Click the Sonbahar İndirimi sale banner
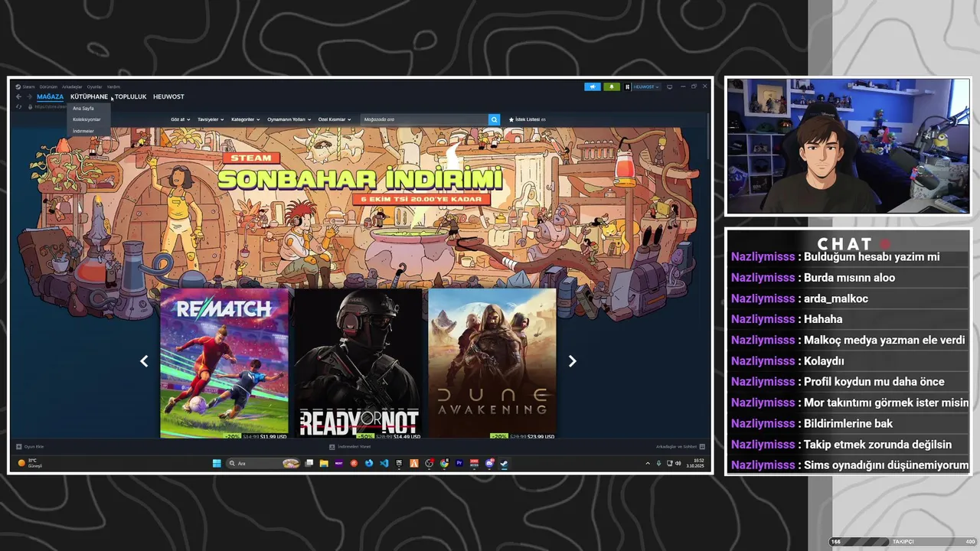This screenshot has width=980, height=551. pos(360,180)
